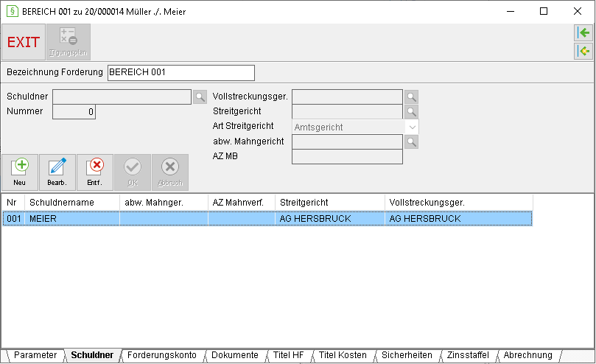Edit entry with Bearb. pencil button

tap(57, 172)
